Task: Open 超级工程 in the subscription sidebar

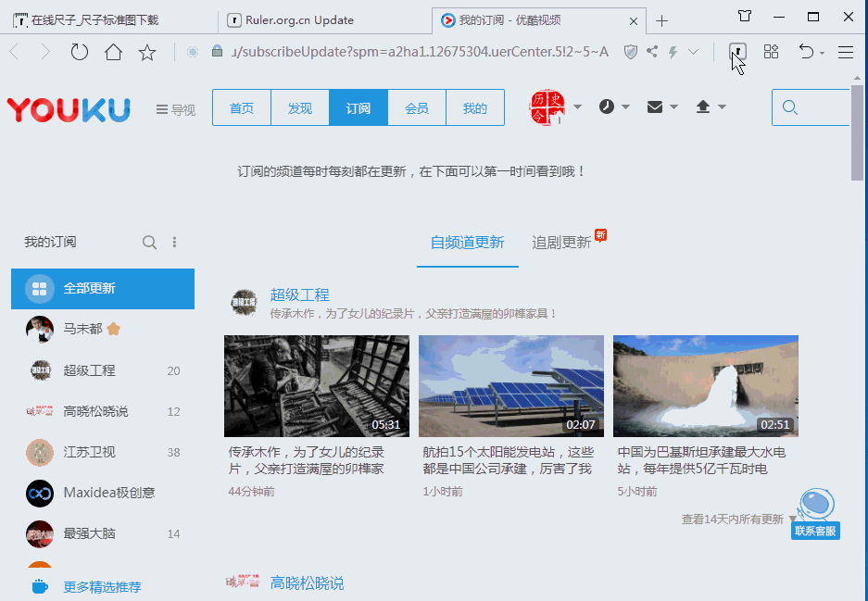Action: point(103,370)
